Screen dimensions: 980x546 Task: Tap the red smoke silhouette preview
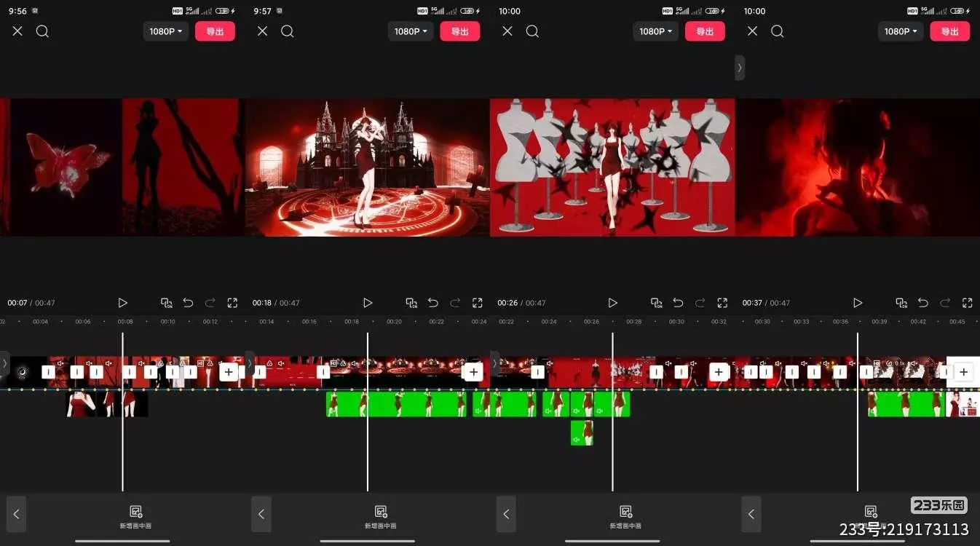pos(858,167)
